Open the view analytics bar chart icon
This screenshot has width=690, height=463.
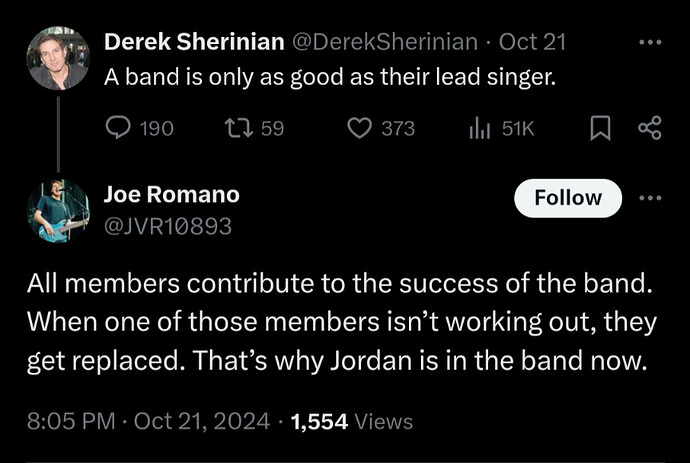click(x=480, y=128)
